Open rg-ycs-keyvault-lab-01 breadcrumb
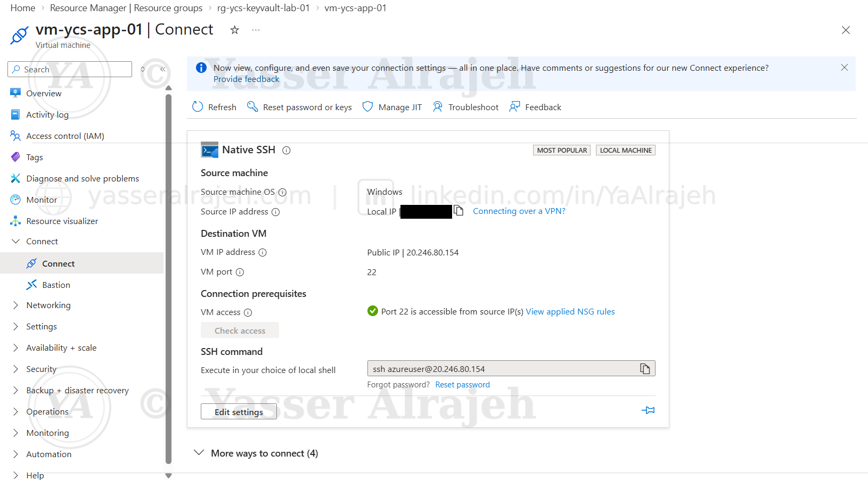Viewport: 868px width, 480px height. click(x=264, y=8)
